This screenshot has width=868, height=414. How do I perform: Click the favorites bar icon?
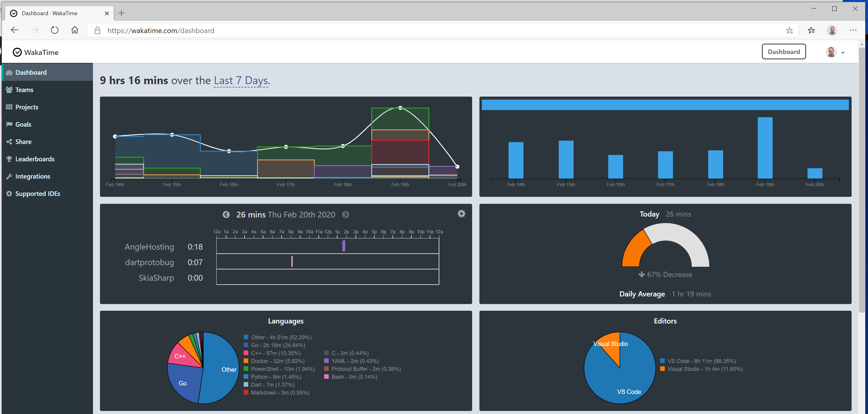click(x=811, y=30)
